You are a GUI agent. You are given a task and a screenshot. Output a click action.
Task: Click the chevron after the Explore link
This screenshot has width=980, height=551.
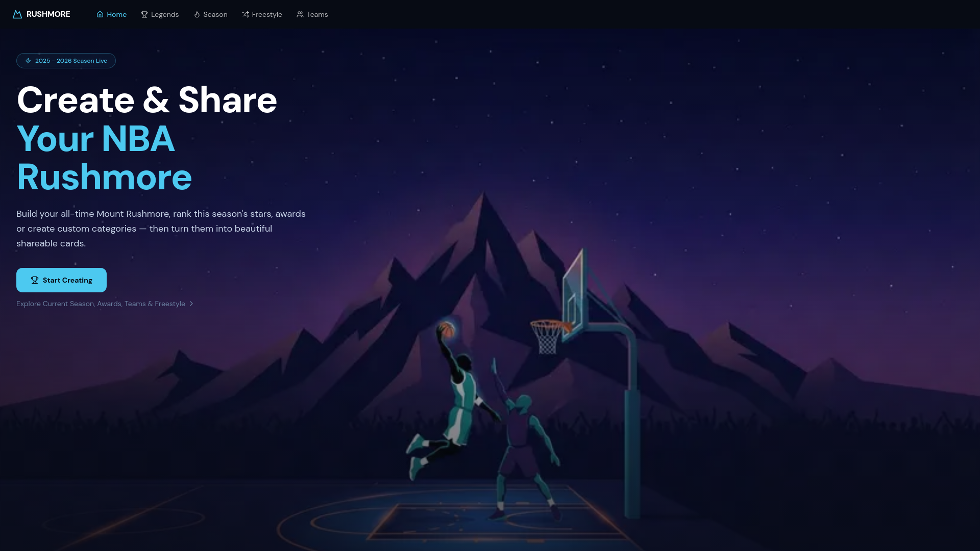click(x=191, y=304)
